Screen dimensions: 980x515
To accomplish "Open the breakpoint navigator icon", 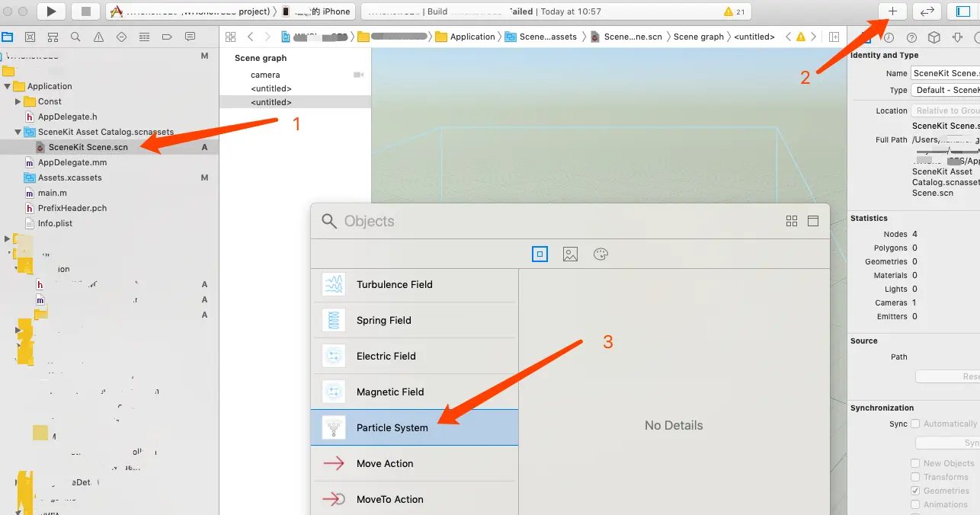I will (x=167, y=37).
